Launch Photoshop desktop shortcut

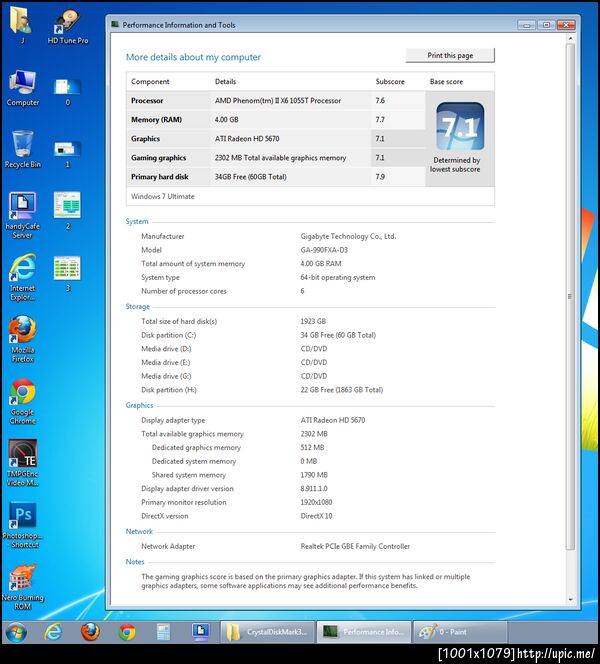tap(22, 525)
